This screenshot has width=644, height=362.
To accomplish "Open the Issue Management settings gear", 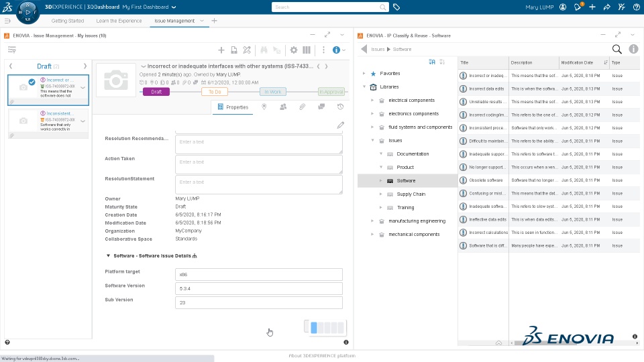I will [x=294, y=50].
